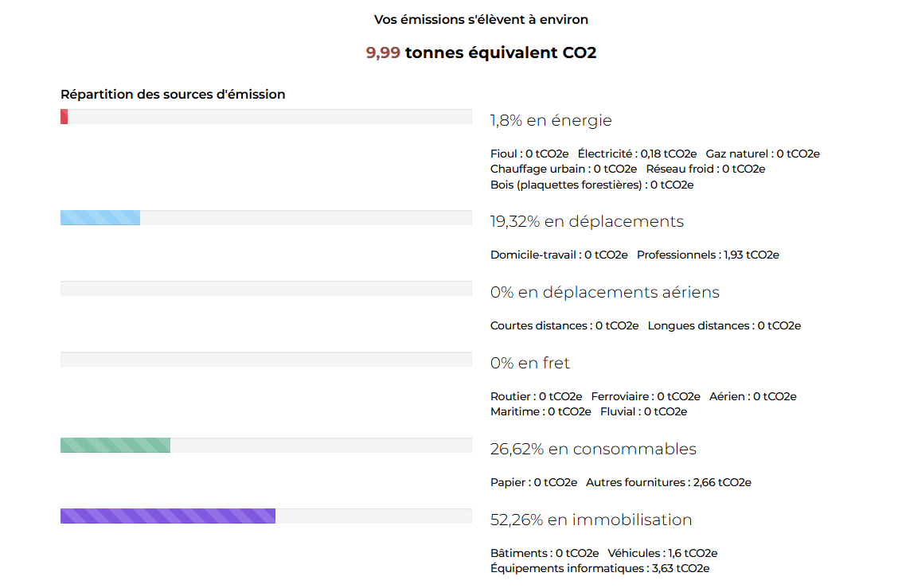The image size is (898, 588).
Task: Click Autres fournitures 2,66 tCO2e entry
Action: 669,482
